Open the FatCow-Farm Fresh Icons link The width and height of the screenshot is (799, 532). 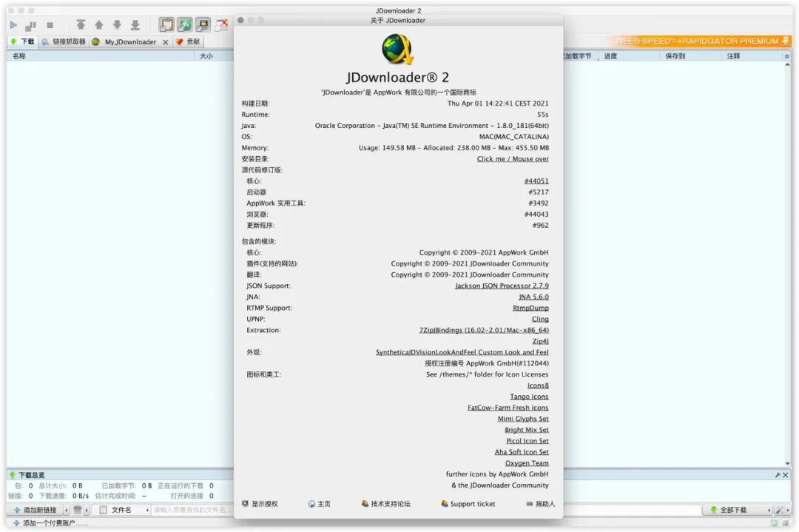pyautogui.click(x=508, y=408)
